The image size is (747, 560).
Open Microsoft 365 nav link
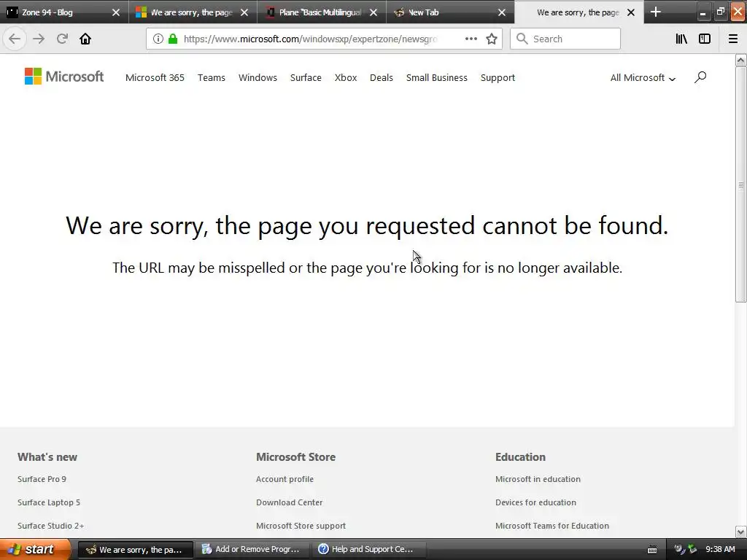155,77
